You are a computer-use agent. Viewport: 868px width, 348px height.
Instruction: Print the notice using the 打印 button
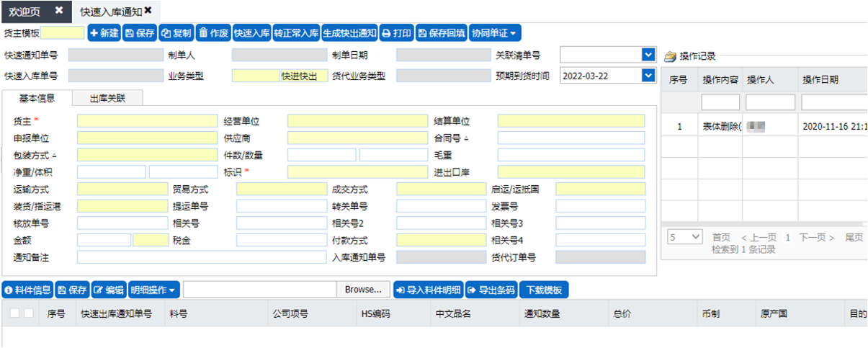pyautogui.click(x=396, y=33)
